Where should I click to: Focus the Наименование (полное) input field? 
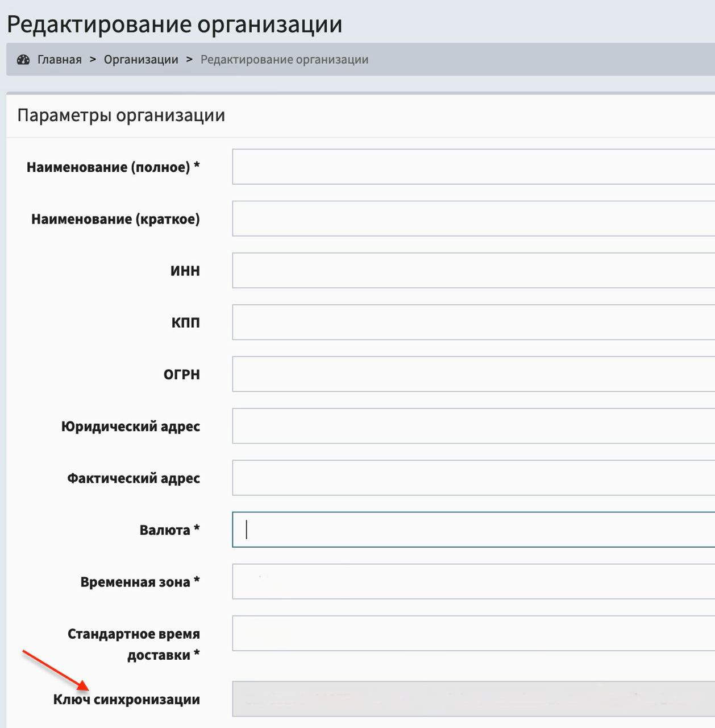tap(473, 167)
